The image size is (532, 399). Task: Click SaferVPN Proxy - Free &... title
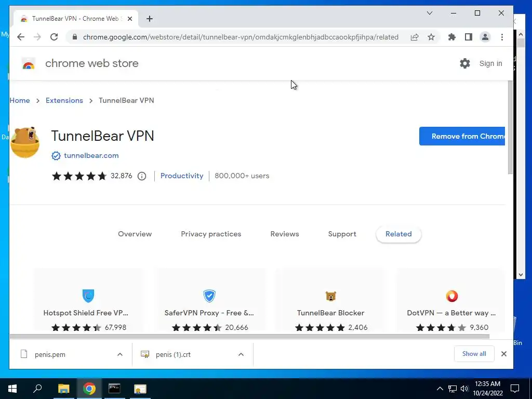209,313
